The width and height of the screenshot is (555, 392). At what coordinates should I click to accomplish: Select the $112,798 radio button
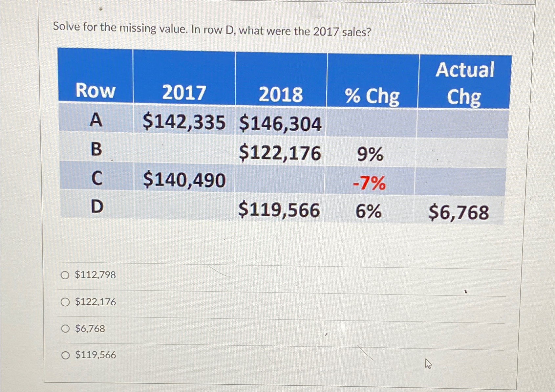coord(66,276)
